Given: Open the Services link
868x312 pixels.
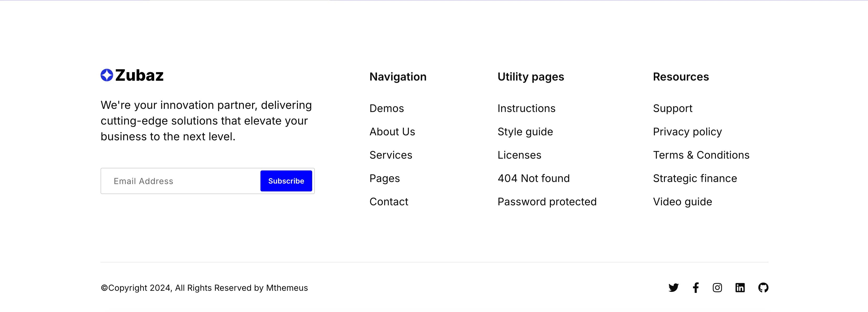Looking at the screenshot, I should click(391, 155).
